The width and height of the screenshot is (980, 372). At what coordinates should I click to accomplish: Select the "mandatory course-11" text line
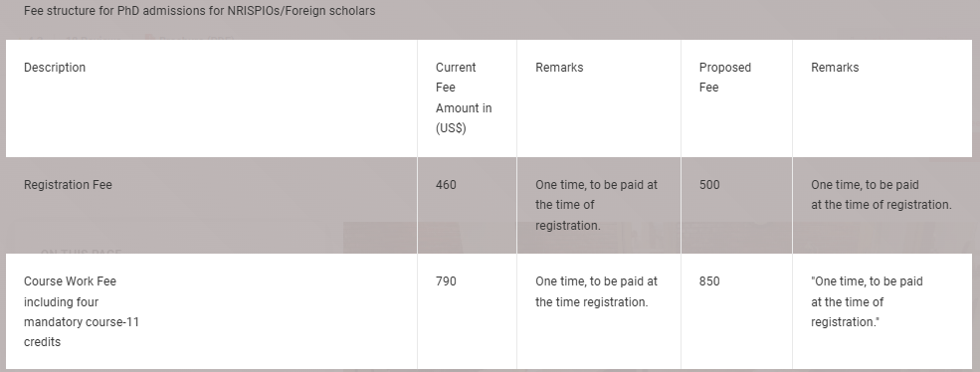(82, 322)
